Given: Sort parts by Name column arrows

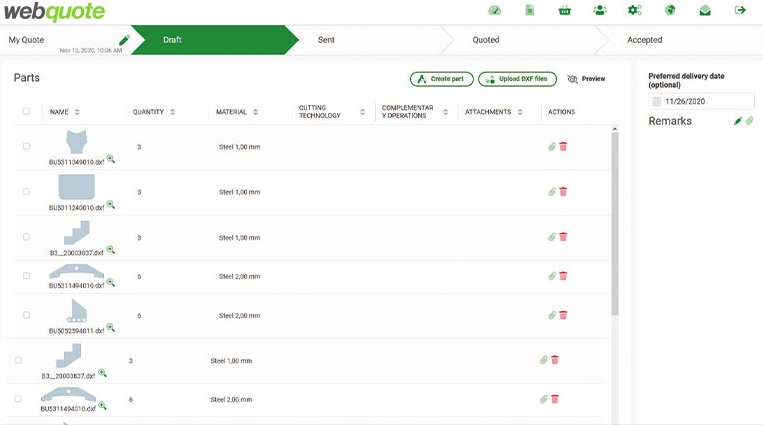Looking at the screenshot, I should pos(77,112).
